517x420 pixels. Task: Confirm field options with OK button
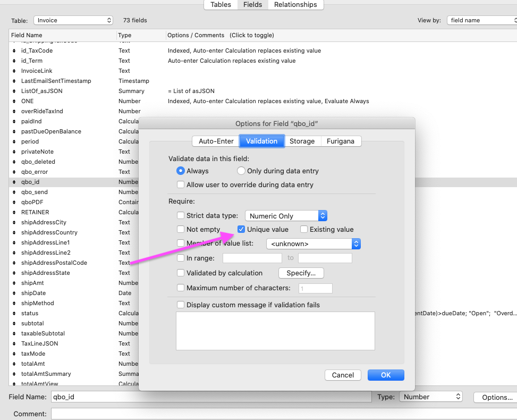pyautogui.click(x=386, y=375)
